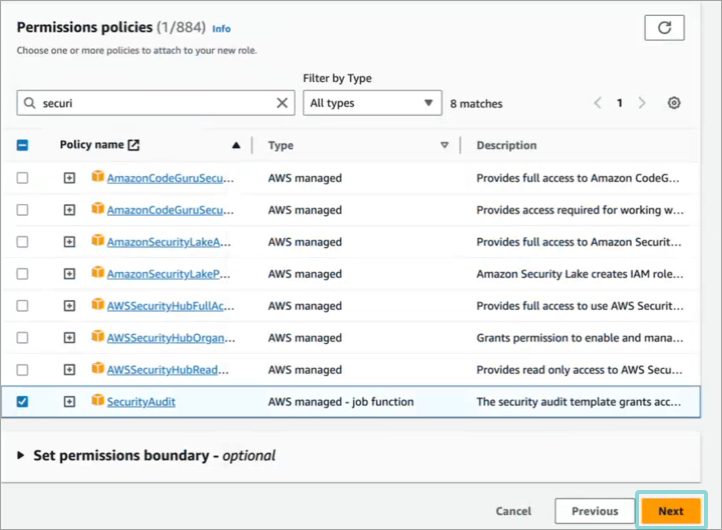Check the 'access required for working' policy row
This screenshot has width=722, height=530.
tap(22, 210)
